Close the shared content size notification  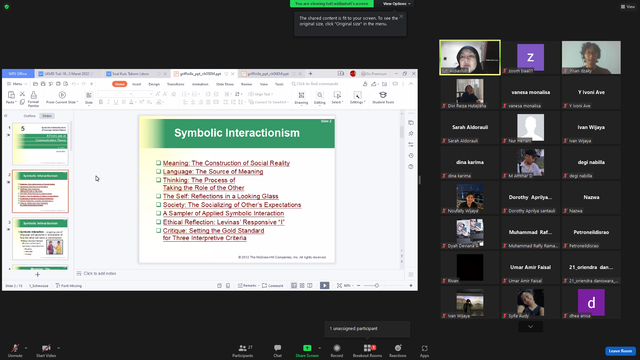[401, 16]
